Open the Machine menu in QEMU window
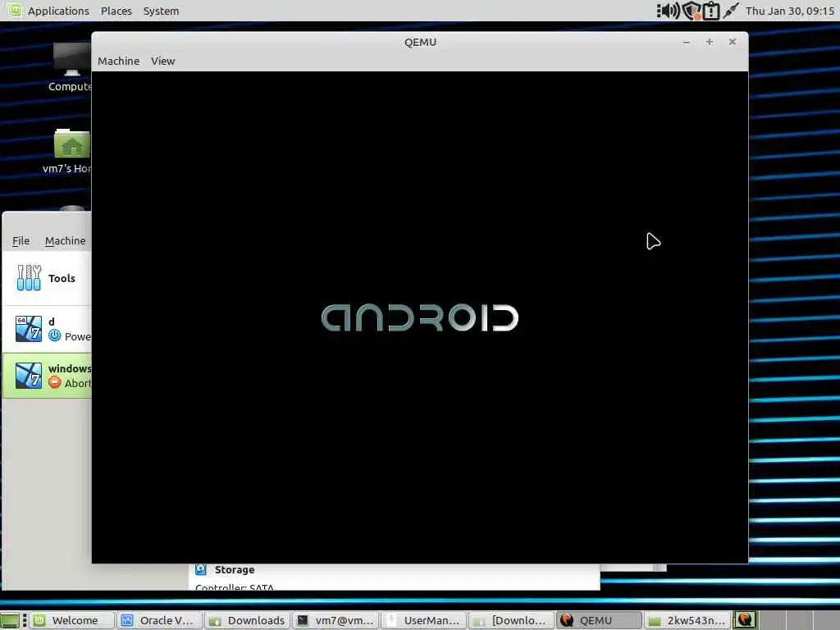This screenshot has width=840, height=630. tap(118, 61)
